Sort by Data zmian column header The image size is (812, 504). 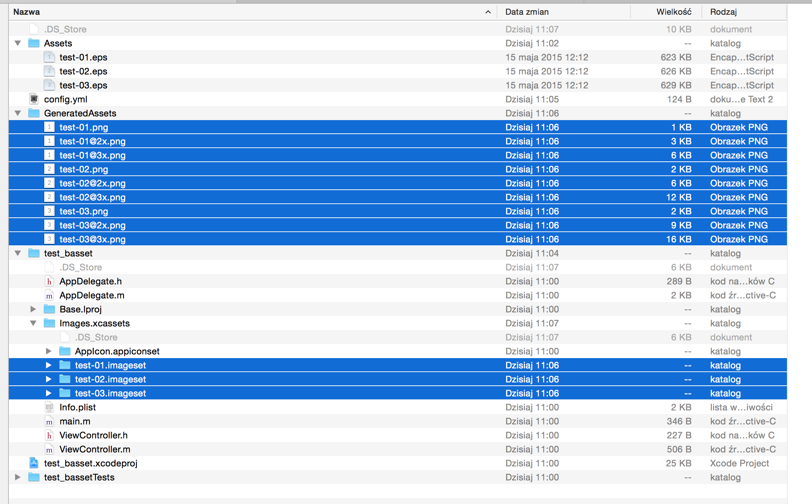(527, 12)
